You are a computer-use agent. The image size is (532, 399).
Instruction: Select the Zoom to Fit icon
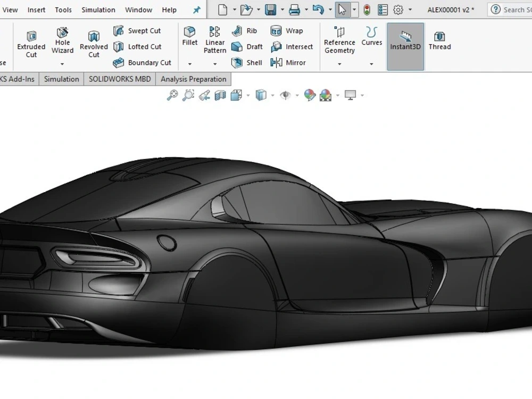click(x=171, y=95)
